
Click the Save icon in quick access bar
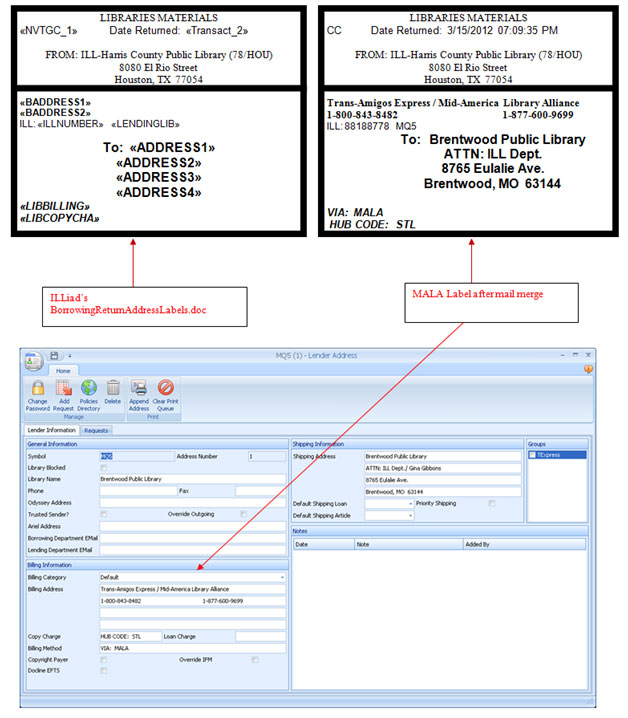tap(54, 355)
